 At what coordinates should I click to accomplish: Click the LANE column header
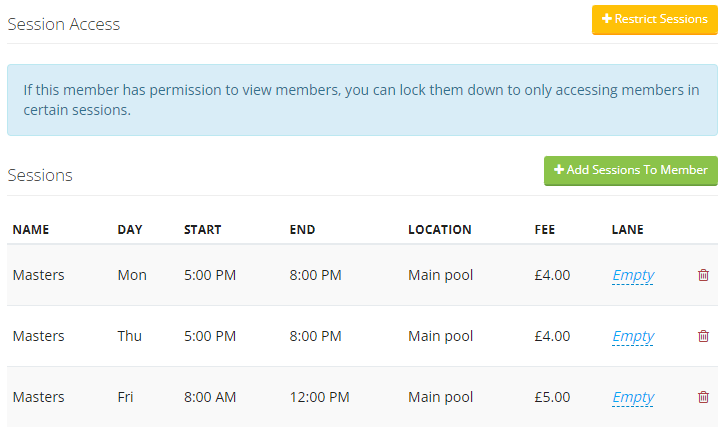[627, 230]
